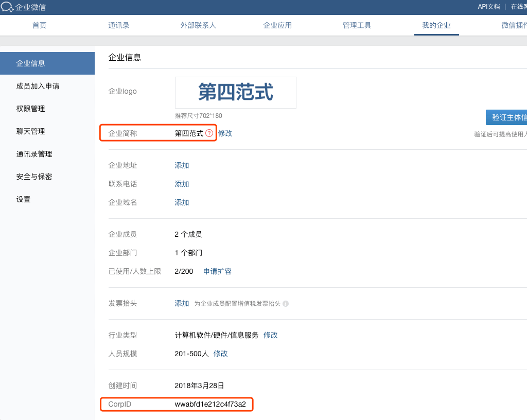Screen dimensions: 527x420
Task: Open the 首页 tab
Action: pos(39,25)
